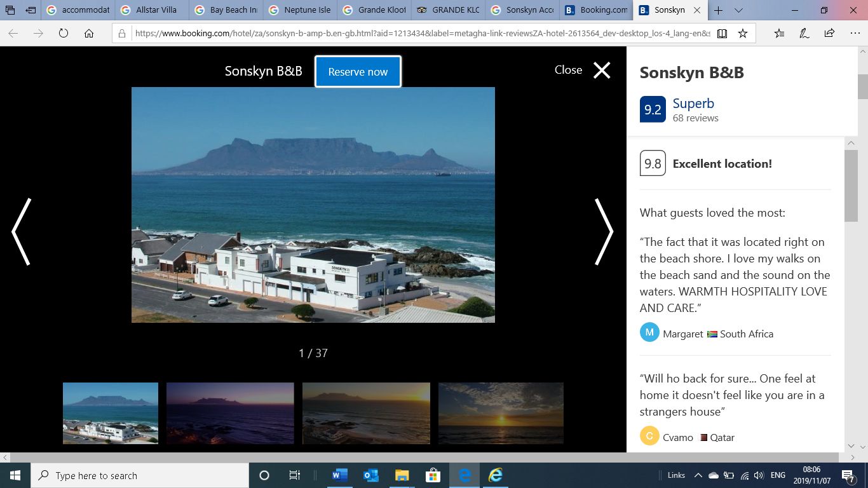Viewport: 868px width, 488px height.
Task: Open reading view icon in address bar
Action: (722, 34)
